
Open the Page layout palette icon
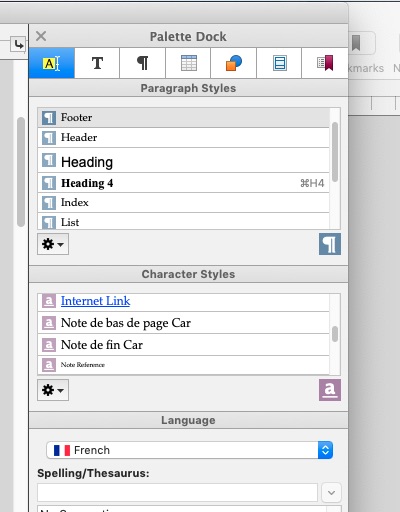click(279, 63)
